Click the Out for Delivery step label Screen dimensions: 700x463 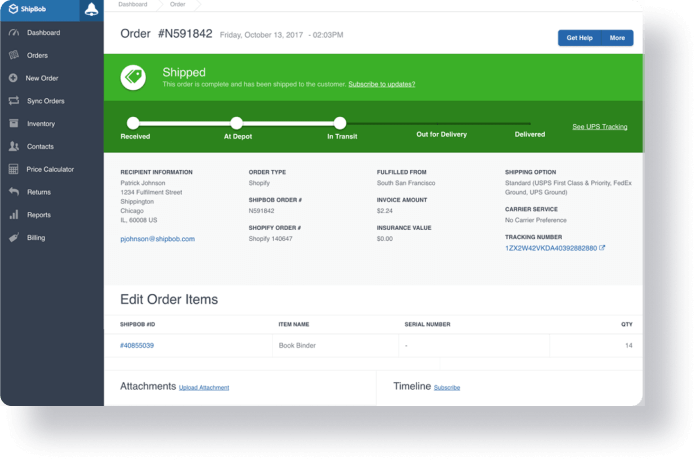[x=442, y=134]
